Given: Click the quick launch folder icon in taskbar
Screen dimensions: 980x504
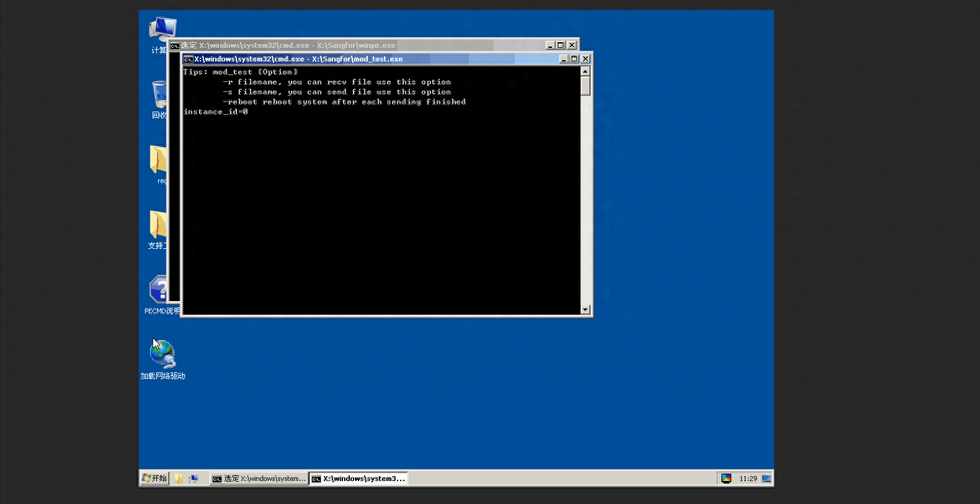Looking at the screenshot, I should (x=179, y=479).
